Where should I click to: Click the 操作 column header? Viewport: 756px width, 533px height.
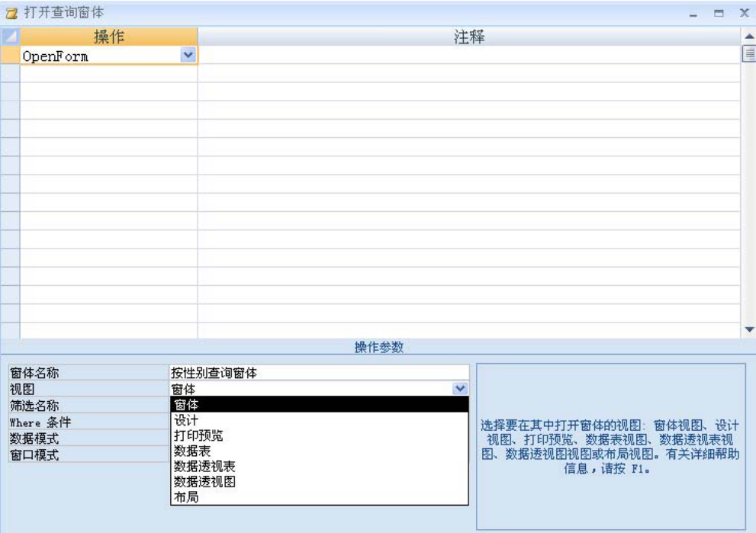pyautogui.click(x=108, y=37)
